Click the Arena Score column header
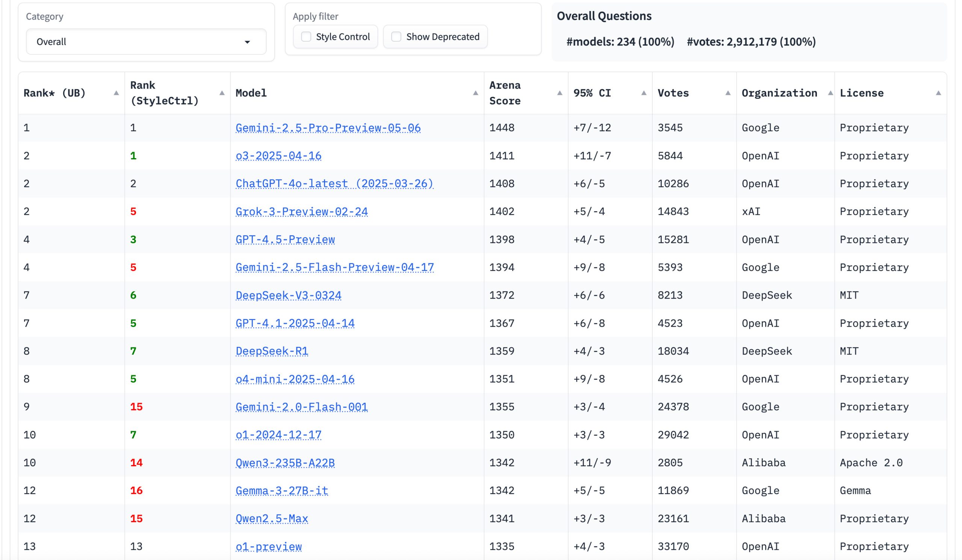The width and height of the screenshot is (962, 560). click(505, 93)
